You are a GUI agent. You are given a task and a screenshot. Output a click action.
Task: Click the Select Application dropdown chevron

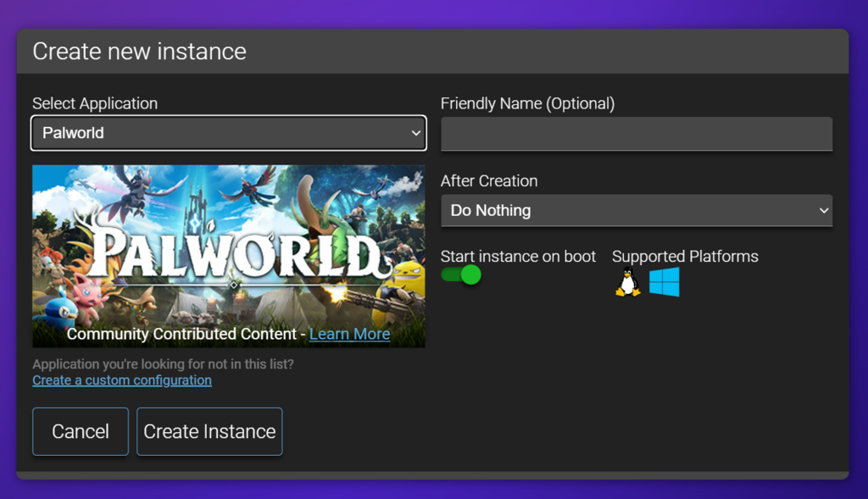click(x=415, y=133)
